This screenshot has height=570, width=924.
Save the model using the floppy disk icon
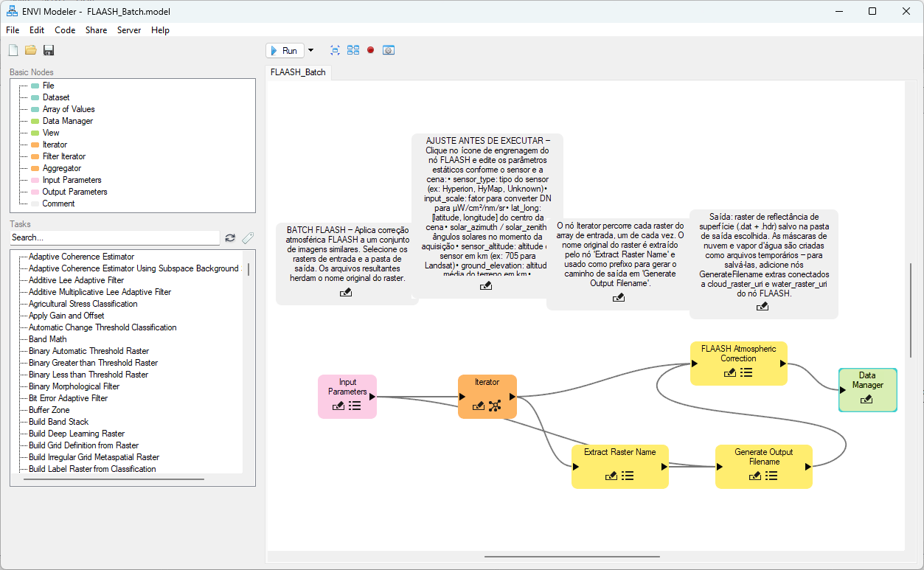click(x=49, y=50)
